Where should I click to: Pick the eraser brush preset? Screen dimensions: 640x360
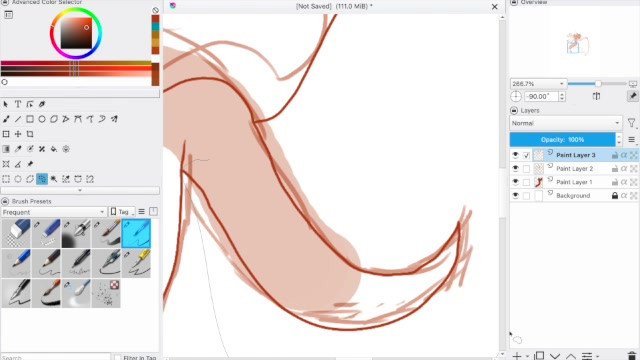click(16, 233)
